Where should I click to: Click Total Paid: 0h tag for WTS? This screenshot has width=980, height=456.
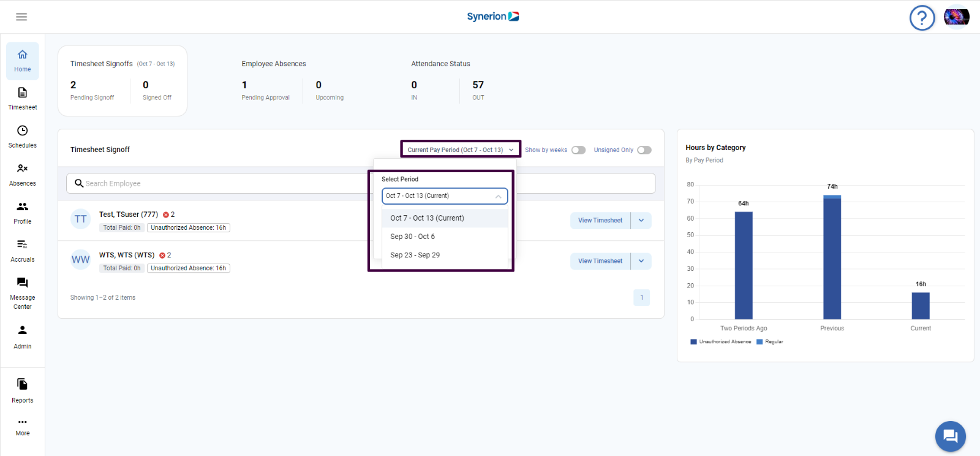tap(122, 268)
